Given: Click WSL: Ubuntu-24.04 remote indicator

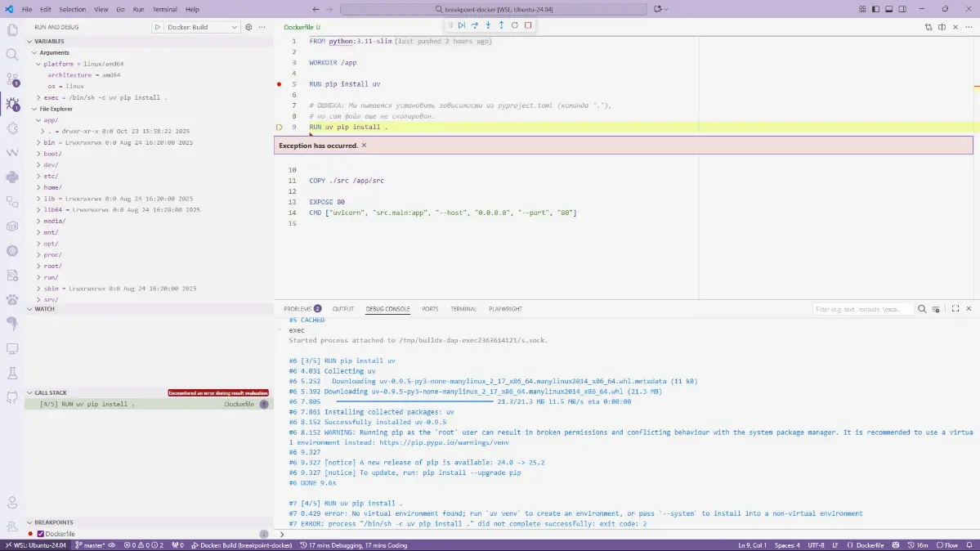Looking at the screenshot, I should coord(36,545).
